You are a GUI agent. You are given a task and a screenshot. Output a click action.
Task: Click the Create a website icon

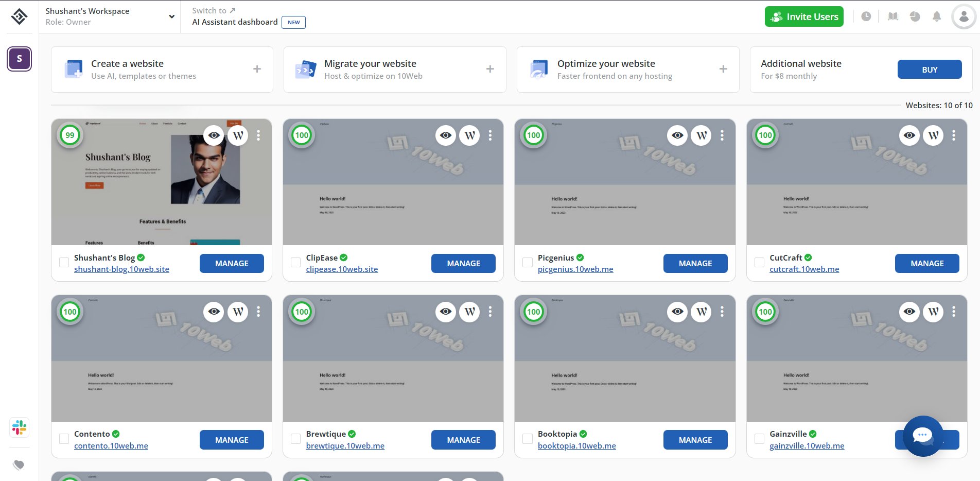74,69
